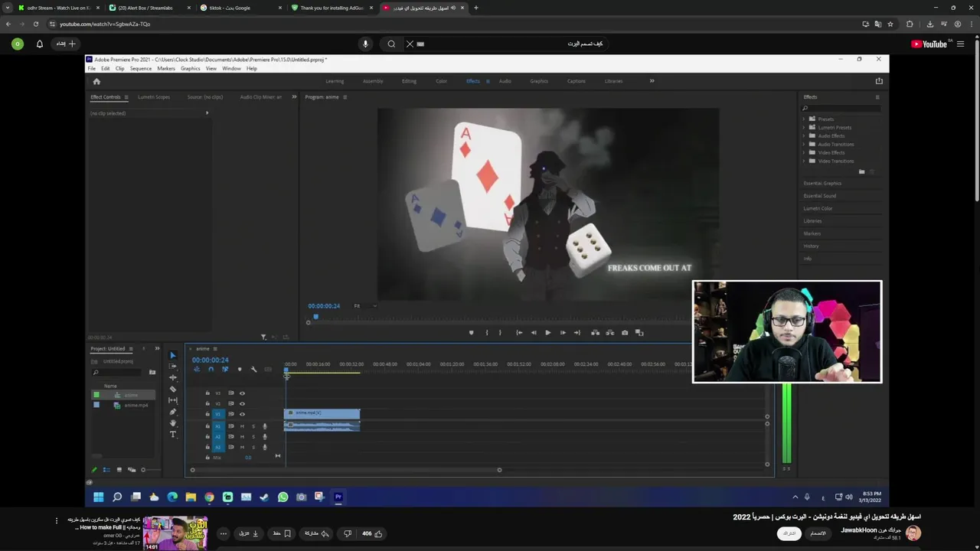
Task: Click the Go to Out point button
Action: (577, 333)
